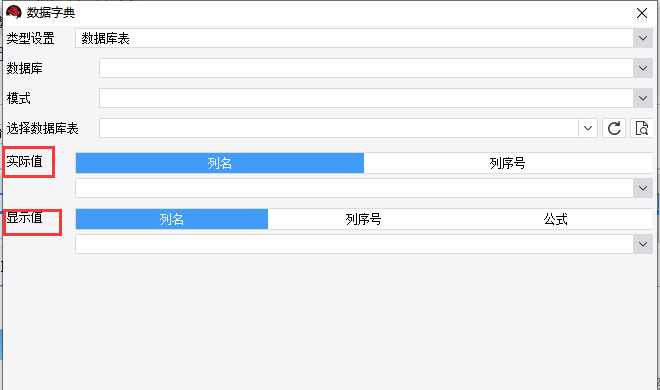Open the 显示值 column dropdown arrow

click(643, 244)
